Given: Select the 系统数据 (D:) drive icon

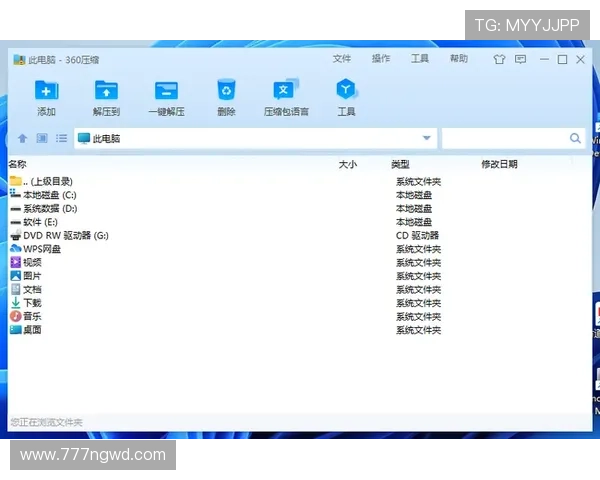Looking at the screenshot, I should click(15, 209).
